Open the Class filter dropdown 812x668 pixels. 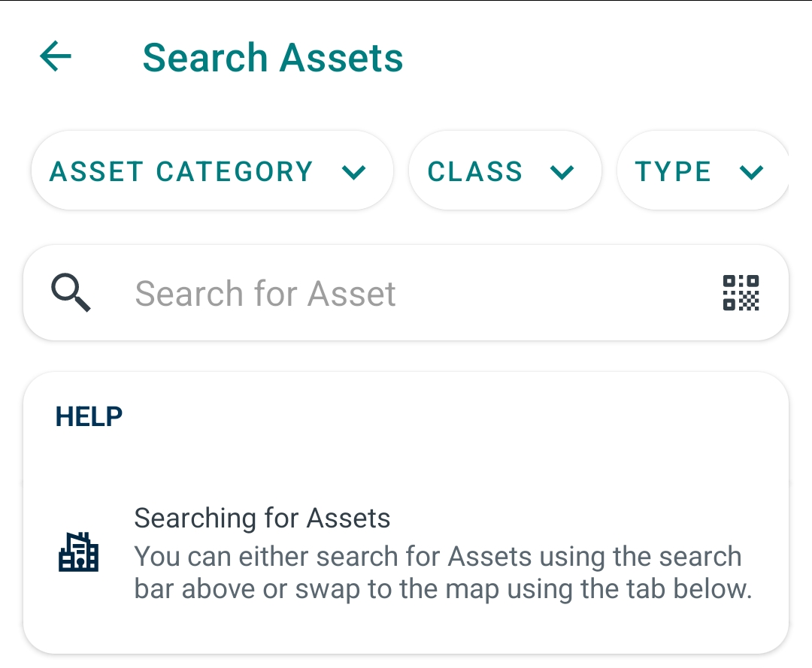coord(505,171)
